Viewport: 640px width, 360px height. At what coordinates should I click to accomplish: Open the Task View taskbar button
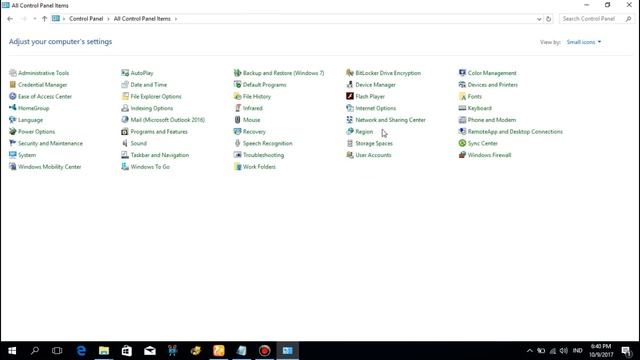click(x=57, y=351)
